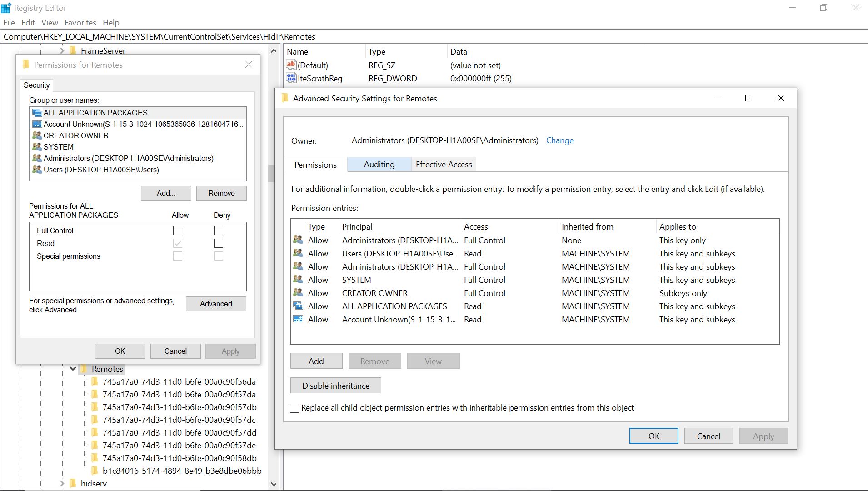Click the tree pane scroll-down arrow
The image size is (868, 491).
point(274,484)
